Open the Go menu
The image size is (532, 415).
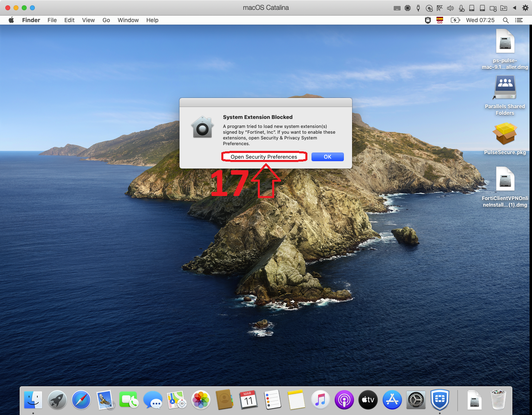106,20
